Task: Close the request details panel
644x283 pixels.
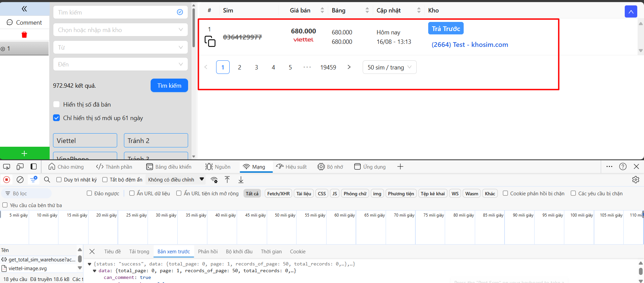Action: pos(92,252)
